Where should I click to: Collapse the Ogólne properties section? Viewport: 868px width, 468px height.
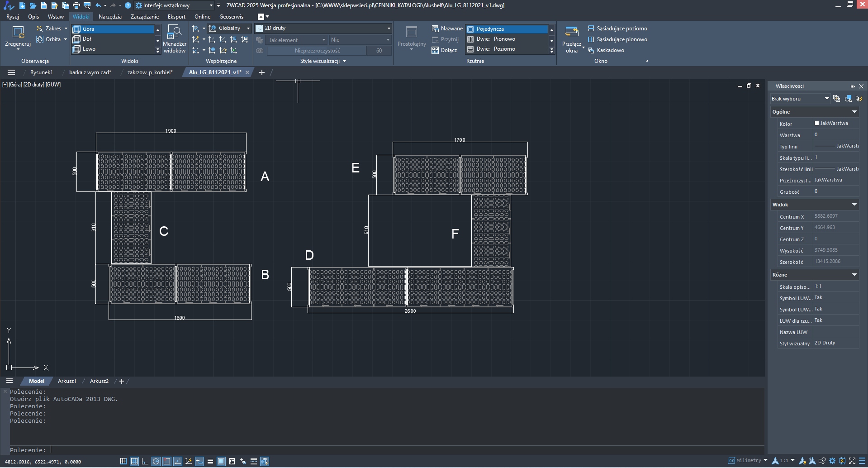click(854, 112)
